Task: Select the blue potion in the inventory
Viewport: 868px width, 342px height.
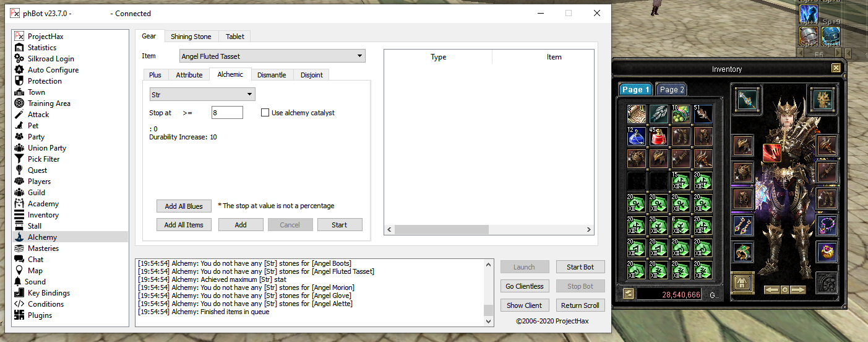Action: 637,136
